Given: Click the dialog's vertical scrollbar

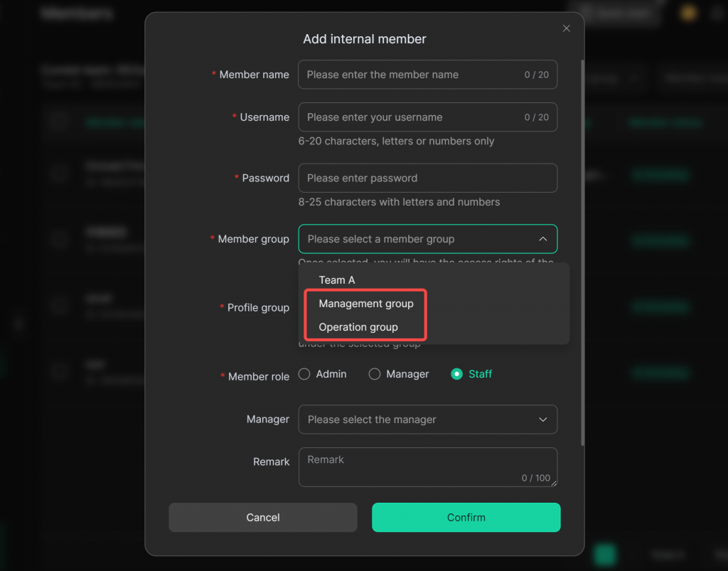Looking at the screenshot, I should coord(582,249).
